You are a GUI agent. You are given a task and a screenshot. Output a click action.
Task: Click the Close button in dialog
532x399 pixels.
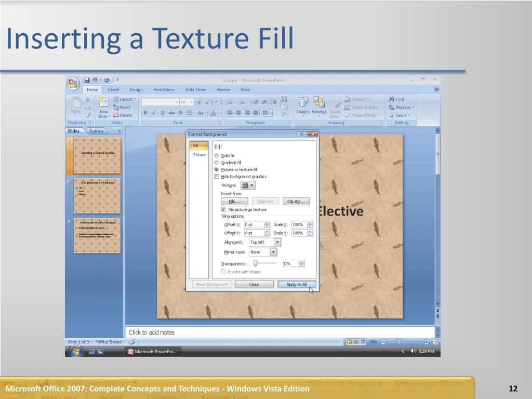point(254,284)
